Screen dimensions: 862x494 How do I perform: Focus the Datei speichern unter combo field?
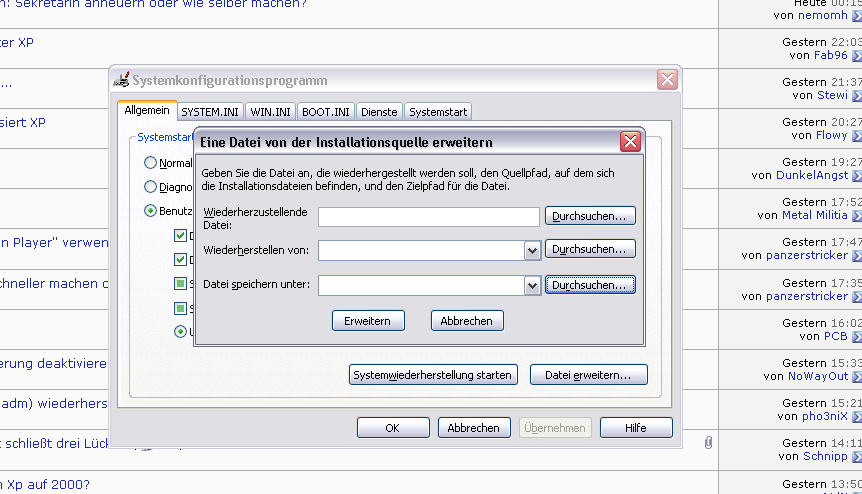(x=421, y=285)
